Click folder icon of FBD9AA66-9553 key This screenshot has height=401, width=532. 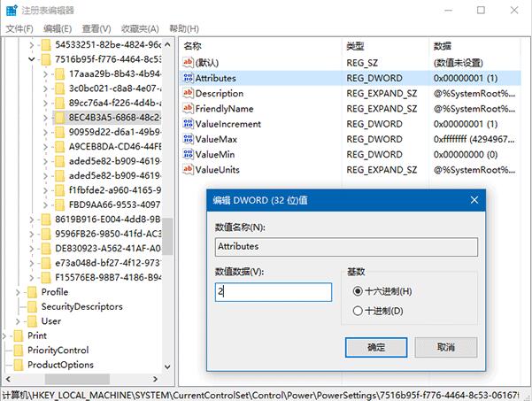click(x=59, y=204)
